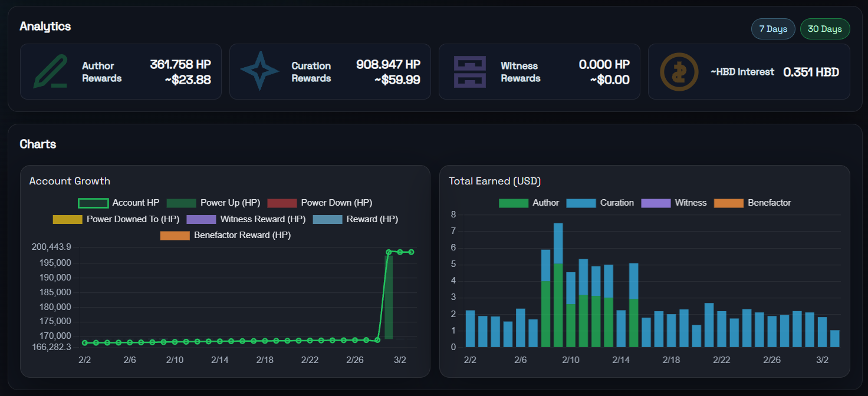Hide Author series in Total Earned chart

529,203
